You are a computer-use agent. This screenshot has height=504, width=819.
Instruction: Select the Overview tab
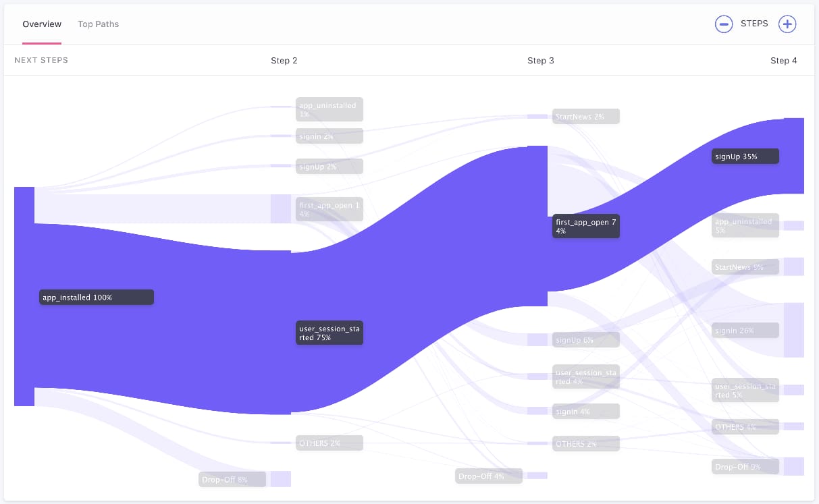pos(42,24)
